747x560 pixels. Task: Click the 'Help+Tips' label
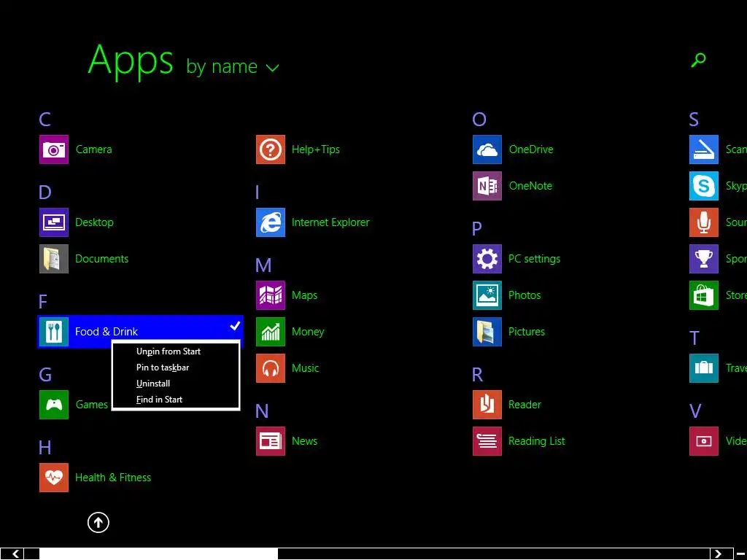click(316, 149)
